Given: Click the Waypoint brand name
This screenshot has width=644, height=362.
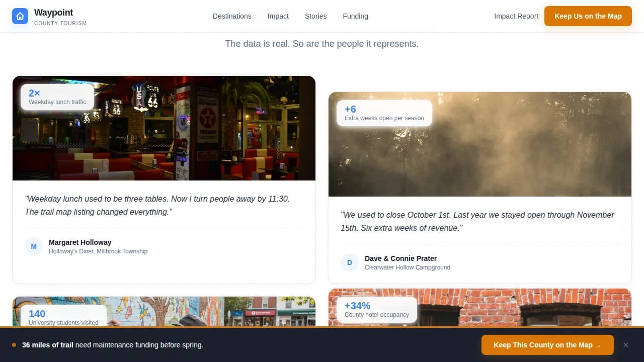Looking at the screenshot, I should point(53,13).
